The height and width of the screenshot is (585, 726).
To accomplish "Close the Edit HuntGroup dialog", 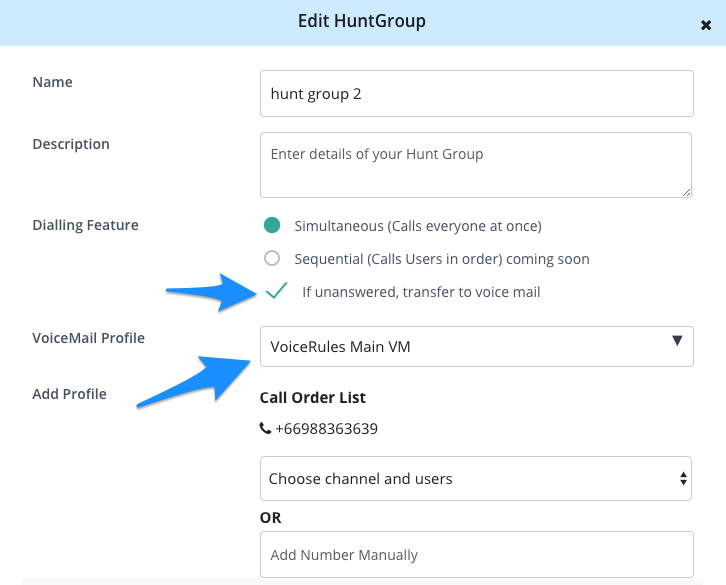I will click(706, 25).
